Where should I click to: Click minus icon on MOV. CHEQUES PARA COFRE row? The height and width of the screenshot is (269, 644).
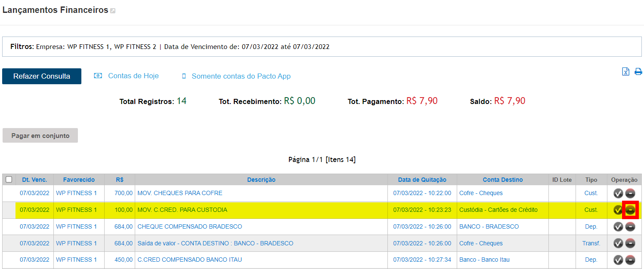(x=630, y=193)
